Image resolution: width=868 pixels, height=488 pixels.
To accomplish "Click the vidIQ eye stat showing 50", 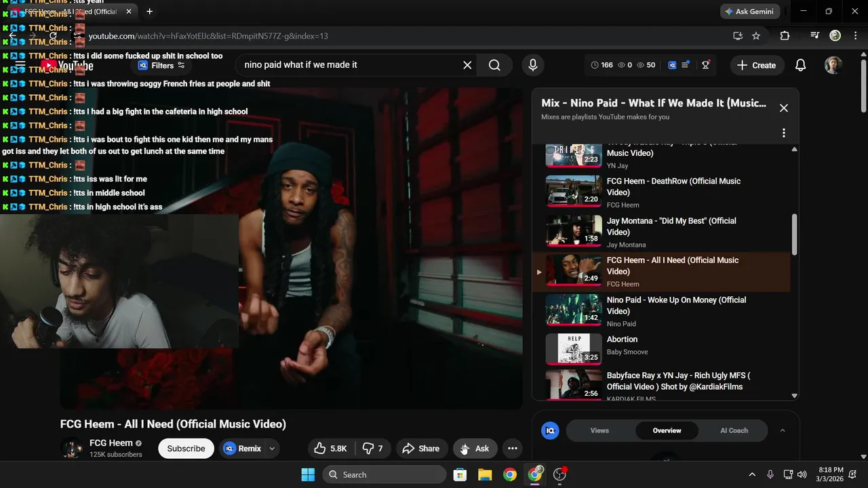I will pyautogui.click(x=646, y=65).
